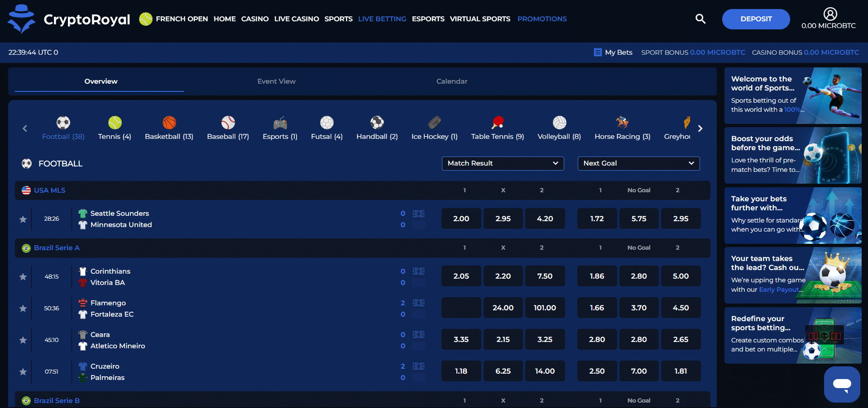The width and height of the screenshot is (868, 408).
Task: Bet on Corinthians draw at 2.20
Action: [503, 276]
